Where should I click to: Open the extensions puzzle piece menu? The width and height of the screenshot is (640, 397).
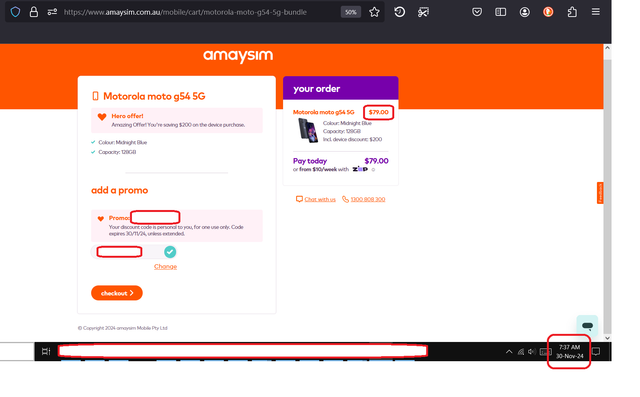572,12
